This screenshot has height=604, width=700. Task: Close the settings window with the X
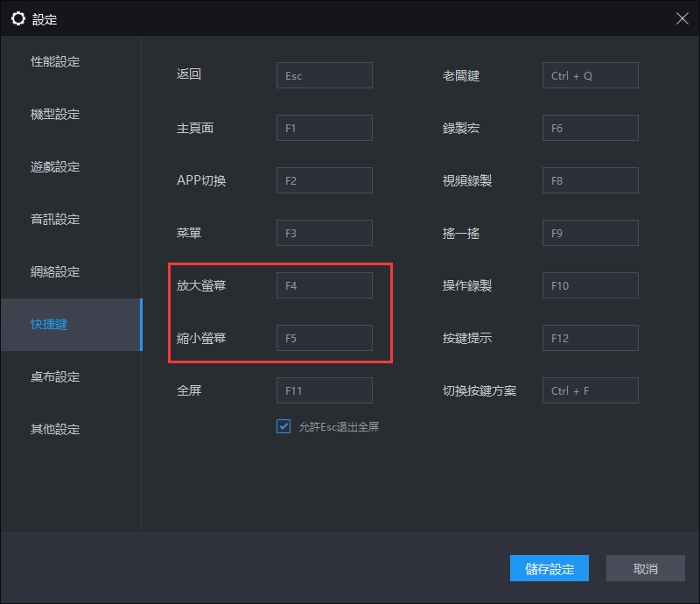(x=682, y=18)
